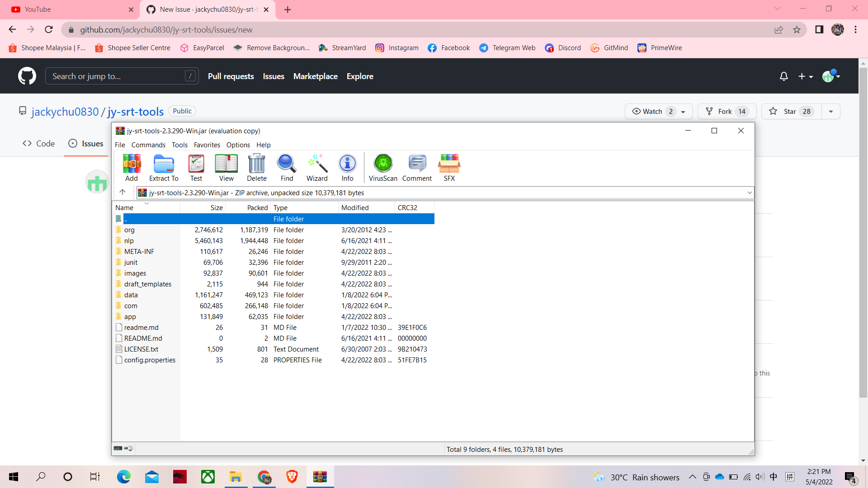Select the Extract To tool
Image resolution: width=868 pixels, height=488 pixels.
(x=164, y=168)
